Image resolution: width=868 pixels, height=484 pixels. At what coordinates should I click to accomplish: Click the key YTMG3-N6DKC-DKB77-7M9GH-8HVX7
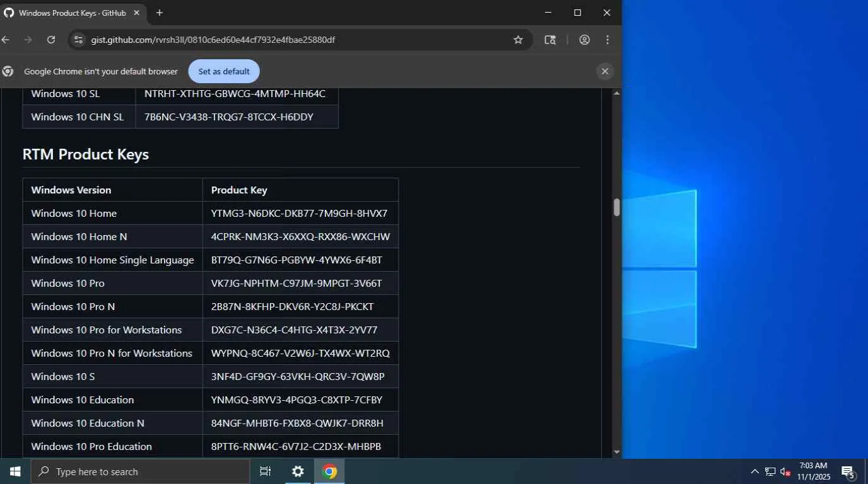click(x=299, y=213)
